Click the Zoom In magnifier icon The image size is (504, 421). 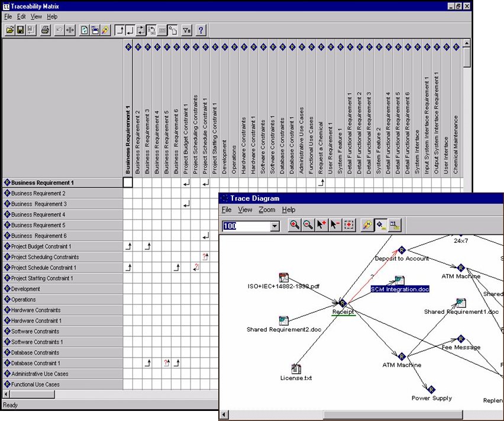click(295, 224)
